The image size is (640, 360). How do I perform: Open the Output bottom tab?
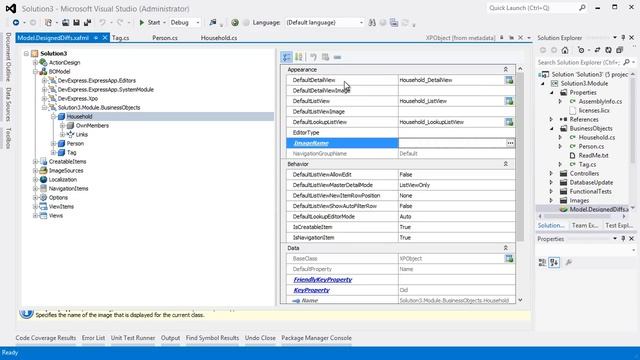(x=170, y=338)
